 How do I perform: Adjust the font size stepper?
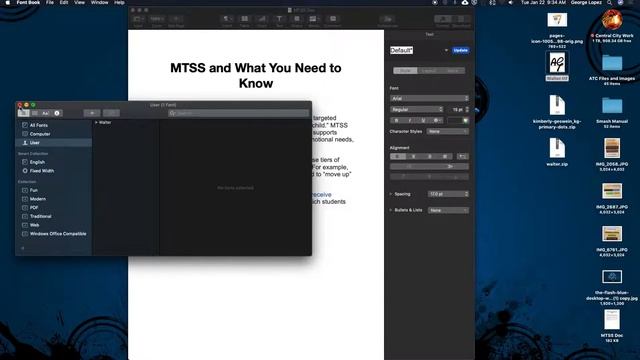[467, 109]
